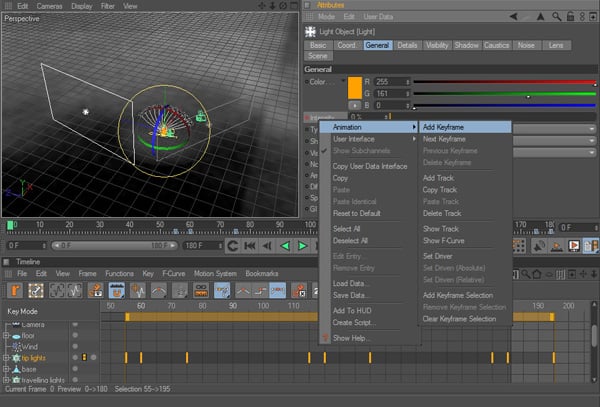This screenshot has height=407, width=600.
Task: Click the orange color swatch
Action: (x=354, y=87)
